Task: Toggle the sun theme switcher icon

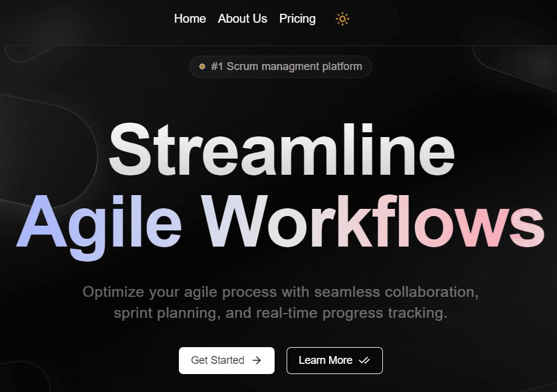Action: click(342, 19)
